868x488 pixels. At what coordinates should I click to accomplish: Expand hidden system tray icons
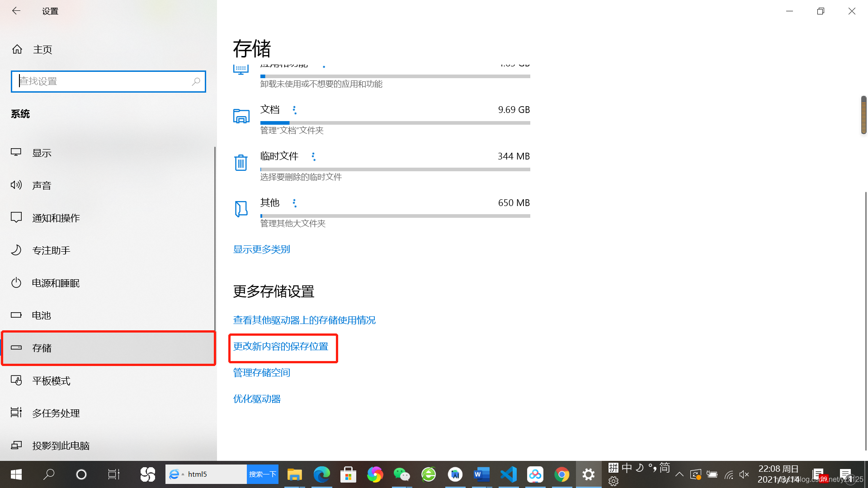pyautogui.click(x=679, y=474)
